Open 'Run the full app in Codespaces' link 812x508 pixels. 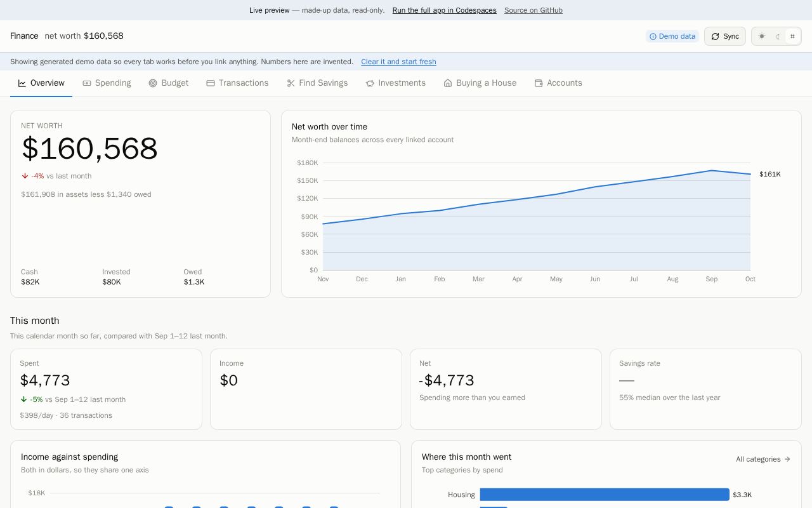click(x=444, y=10)
